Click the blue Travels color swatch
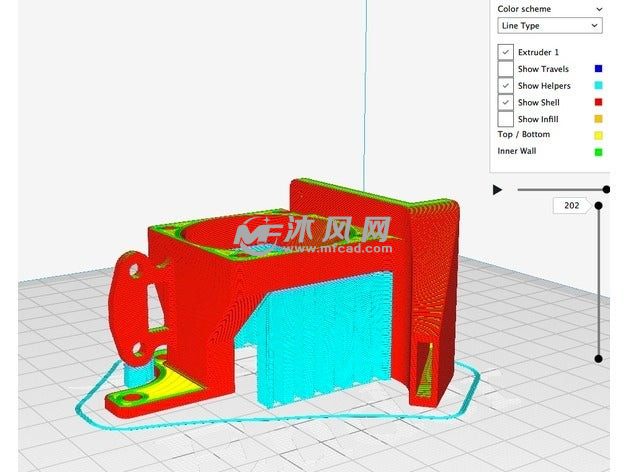The height and width of the screenshot is (472, 628). [598, 69]
